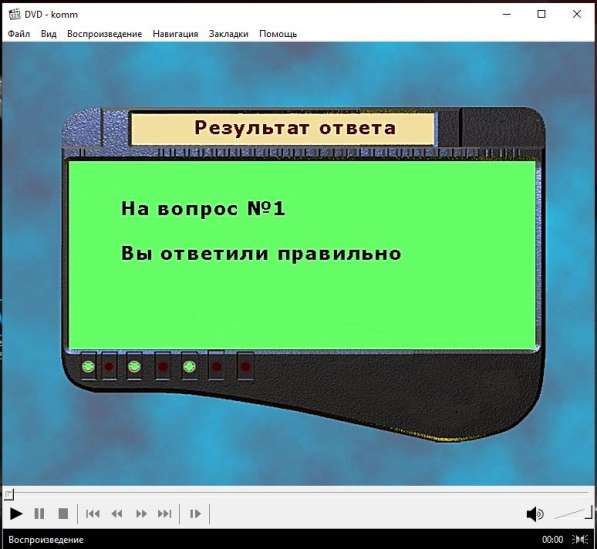Open the Закладки menu
The height and width of the screenshot is (549, 597).
pos(228,34)
